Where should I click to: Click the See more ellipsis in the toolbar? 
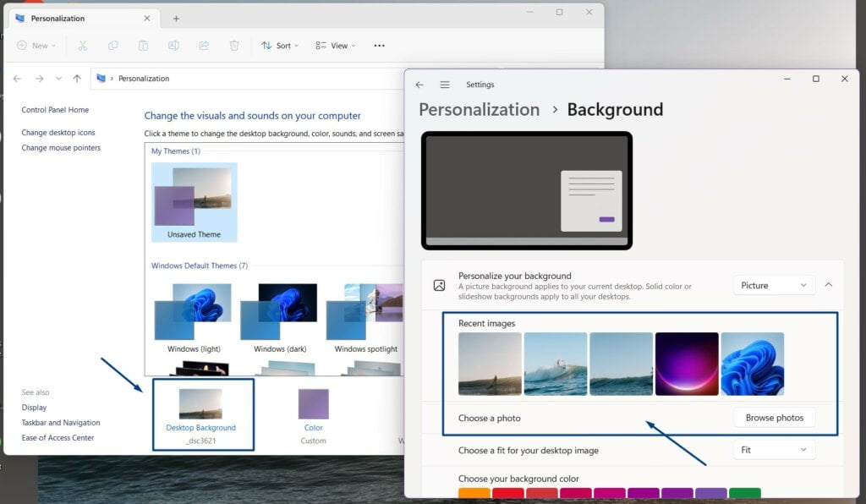pyautogui.click(x=378, y=46)
